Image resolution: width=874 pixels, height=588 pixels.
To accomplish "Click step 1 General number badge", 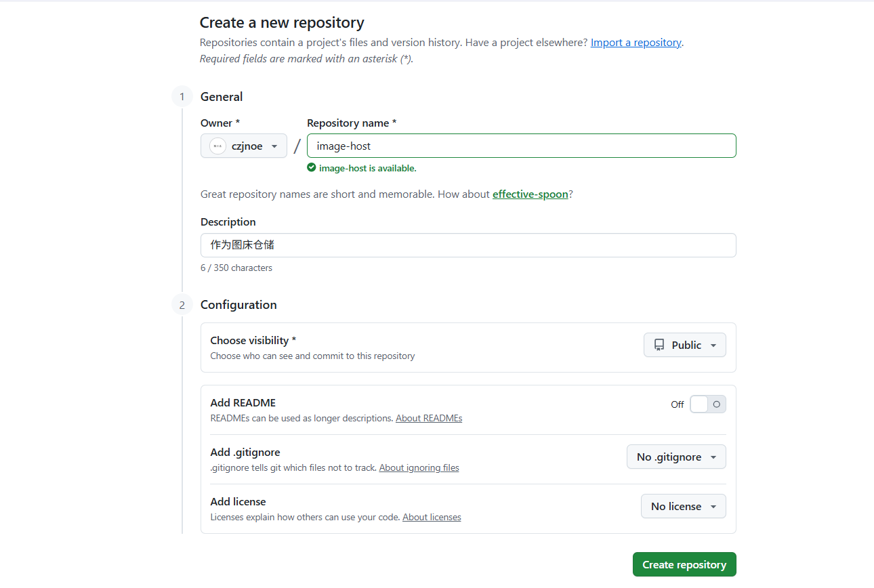I will click(x=182, y=97).
